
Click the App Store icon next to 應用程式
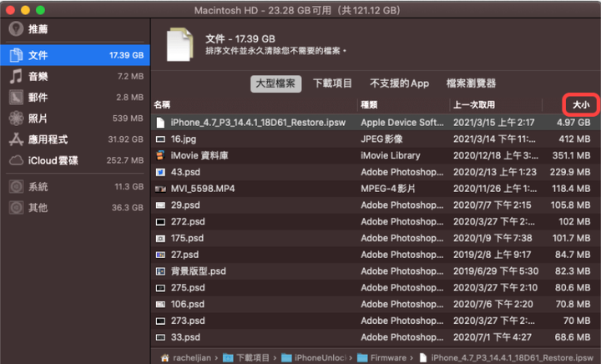pyautogui.click(x=16, y=139)
